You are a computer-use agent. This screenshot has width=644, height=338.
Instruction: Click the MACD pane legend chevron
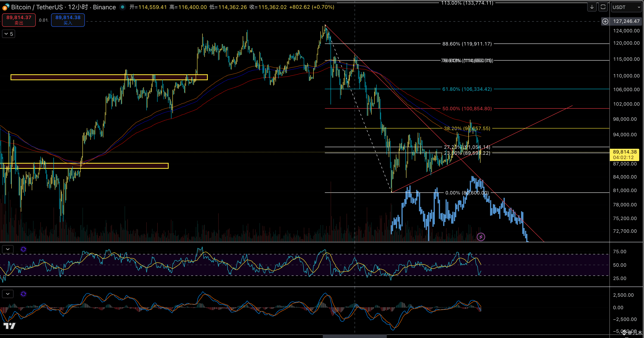[8, 294]
